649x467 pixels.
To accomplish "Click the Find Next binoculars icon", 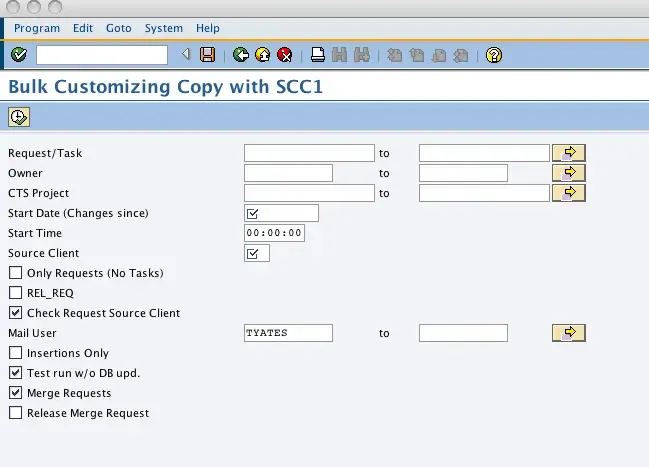I will pyautogui.click(x=362, y=55).
